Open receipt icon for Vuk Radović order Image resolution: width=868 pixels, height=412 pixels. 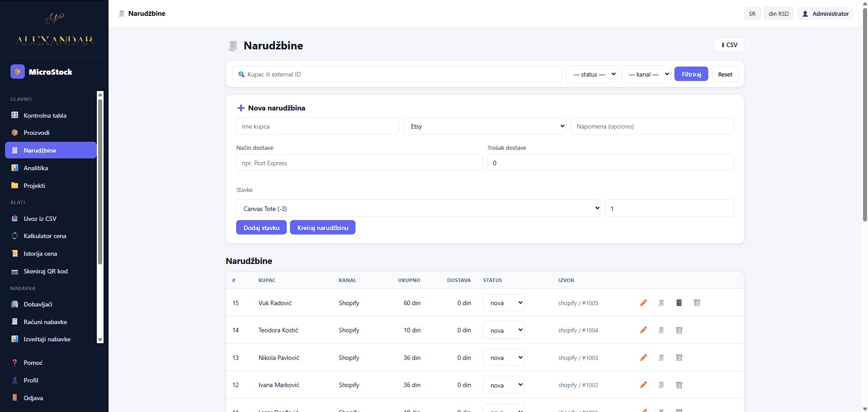[661, 303]
